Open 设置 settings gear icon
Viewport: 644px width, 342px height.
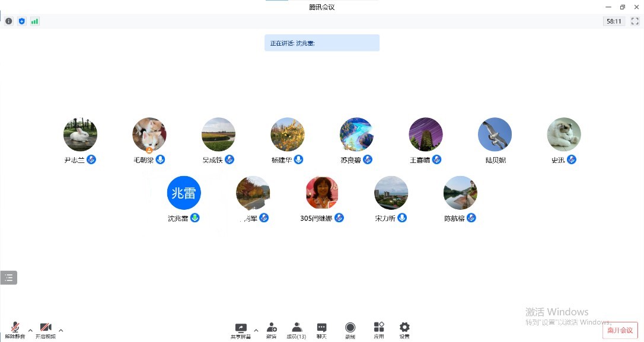(404, 330)
